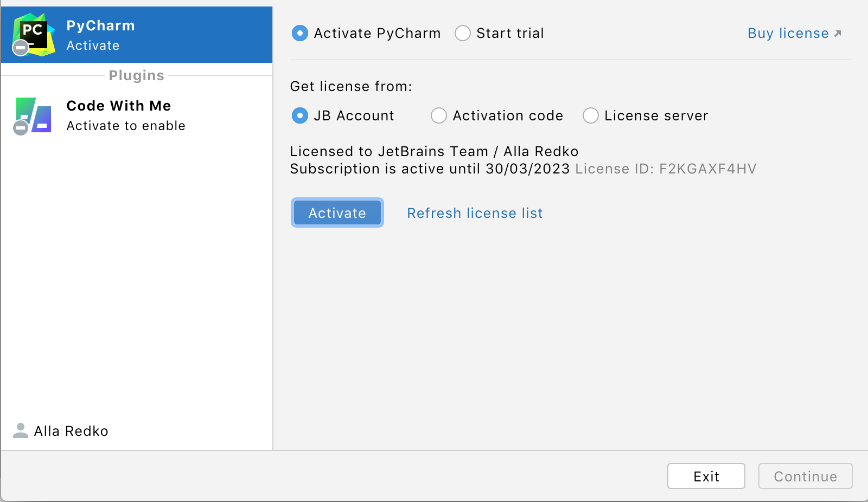Click the PyCharm application icon in sidebar
Viewport: 868px width, 502px height.
click(33, 34)
